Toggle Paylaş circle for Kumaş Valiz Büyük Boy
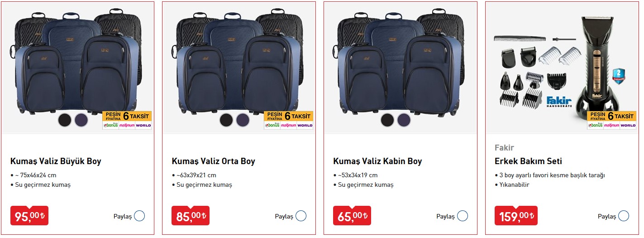The image size is (644, 238). click(139, 216)
